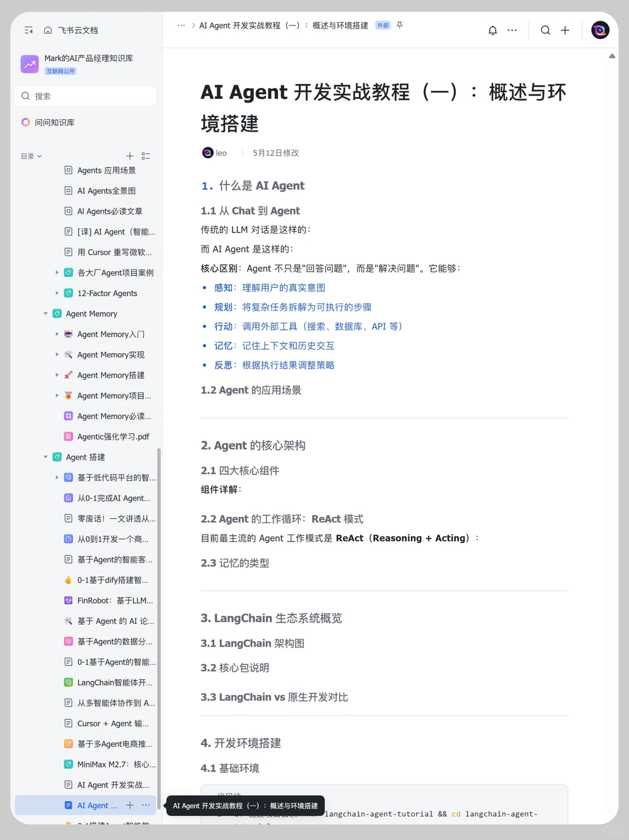This screenshot has height=840, width=629.
Task: Open the header more options ellipsis
Action: coord(512,30)
